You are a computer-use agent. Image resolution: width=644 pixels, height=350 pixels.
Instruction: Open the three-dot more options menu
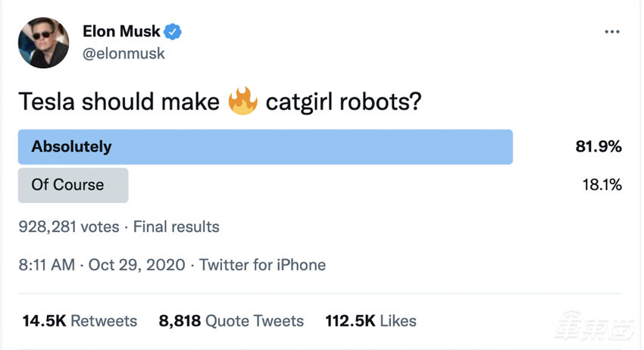[612, 33]
